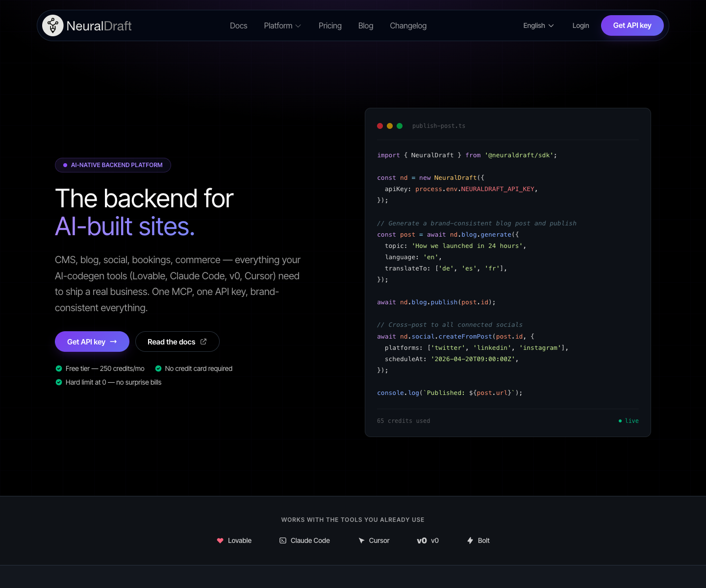Click the 'WORKS WITH THE TOOLS YOU ALREADY USE' heading
The width and height of the screenshot is (706, 588).
coord(353,520)
